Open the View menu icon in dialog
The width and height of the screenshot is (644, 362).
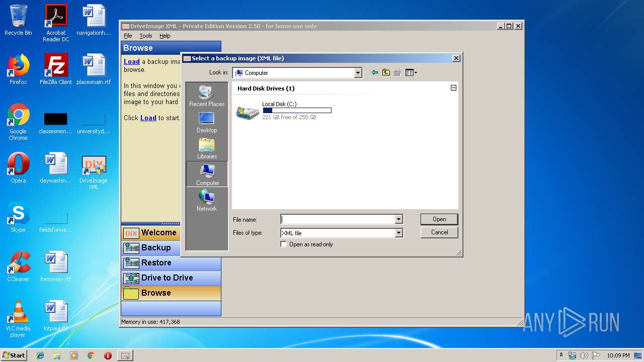coord(411,73)
